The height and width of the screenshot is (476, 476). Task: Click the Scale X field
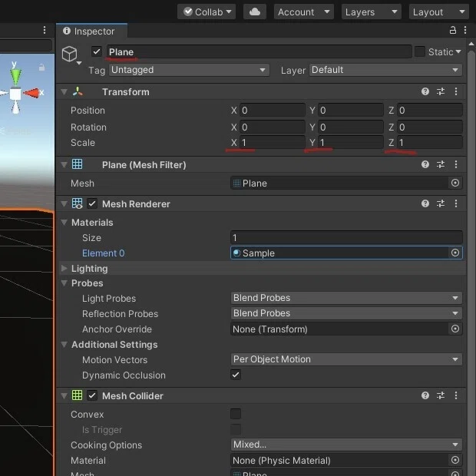273,142
